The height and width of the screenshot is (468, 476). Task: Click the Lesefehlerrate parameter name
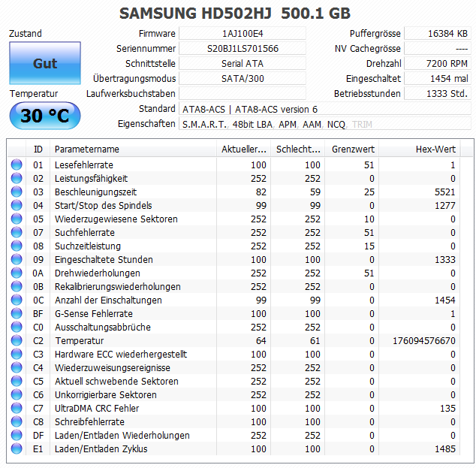(84, 165)
